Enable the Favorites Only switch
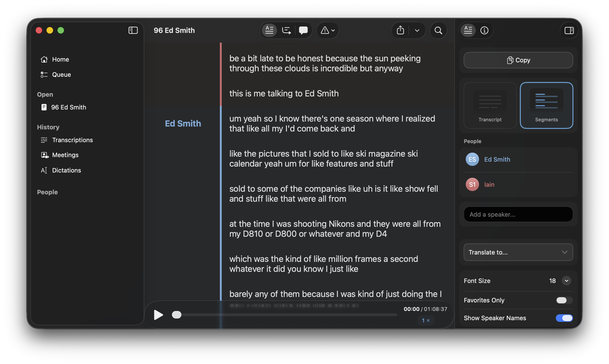Screen dimensions: 609x364 (564, 300)
